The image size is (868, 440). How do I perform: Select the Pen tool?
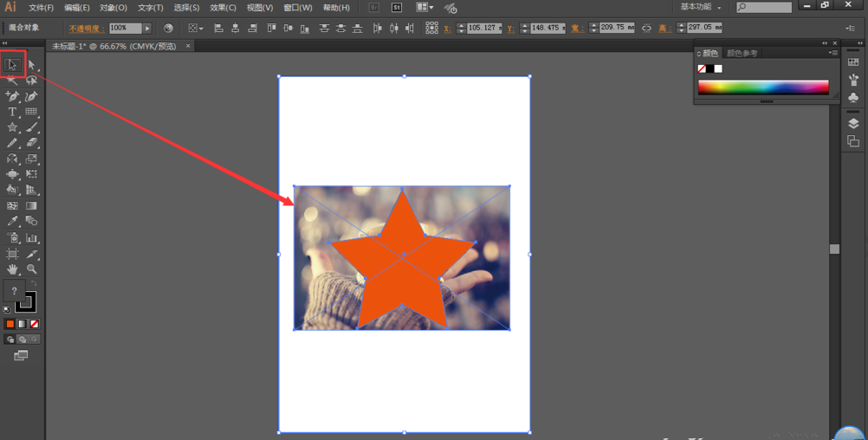click(x=12, y=96)
